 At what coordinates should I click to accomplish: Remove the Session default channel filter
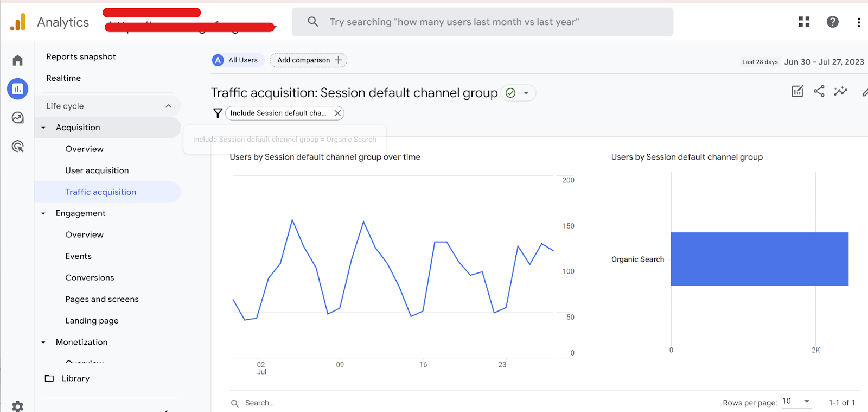[337, 113]
